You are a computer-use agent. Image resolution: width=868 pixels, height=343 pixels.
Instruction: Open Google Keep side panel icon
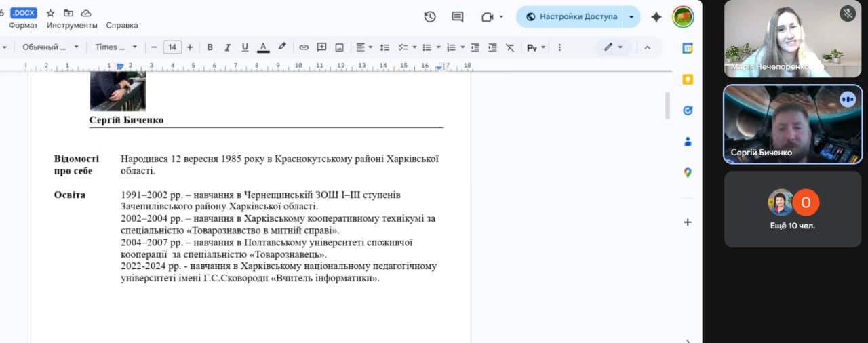coord(688,79)
